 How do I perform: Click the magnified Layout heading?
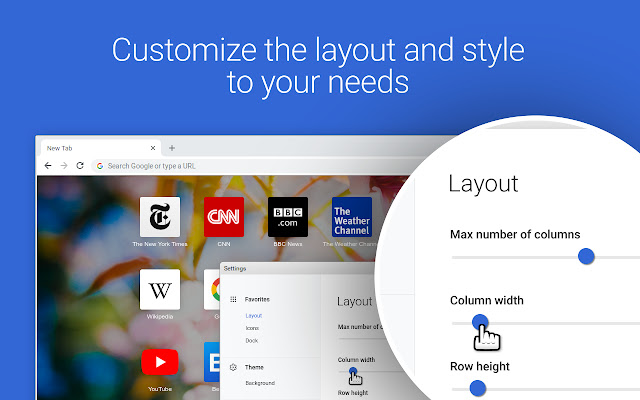pyautogui.click(x=483, y=184)
